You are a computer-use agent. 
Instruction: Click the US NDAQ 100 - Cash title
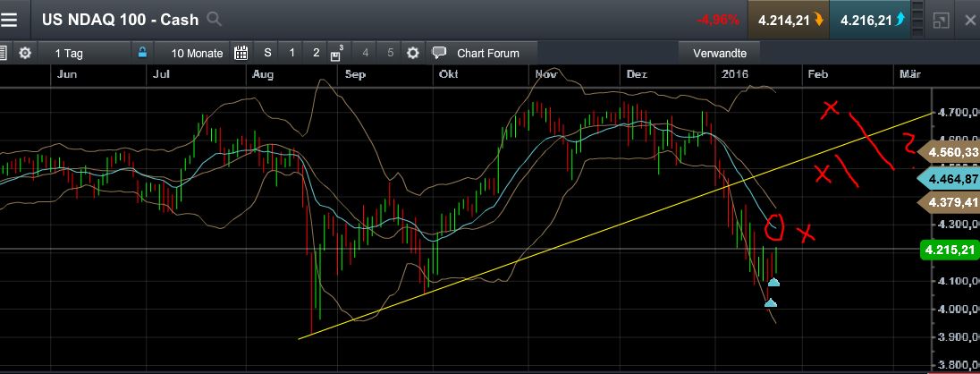(120, 20)
